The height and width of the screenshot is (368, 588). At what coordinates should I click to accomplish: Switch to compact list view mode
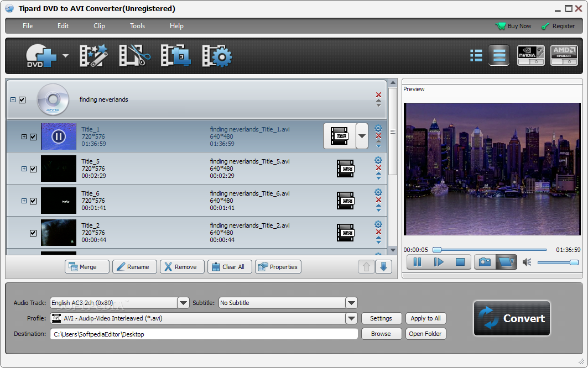pyautogui.click(x=476, y=55)
